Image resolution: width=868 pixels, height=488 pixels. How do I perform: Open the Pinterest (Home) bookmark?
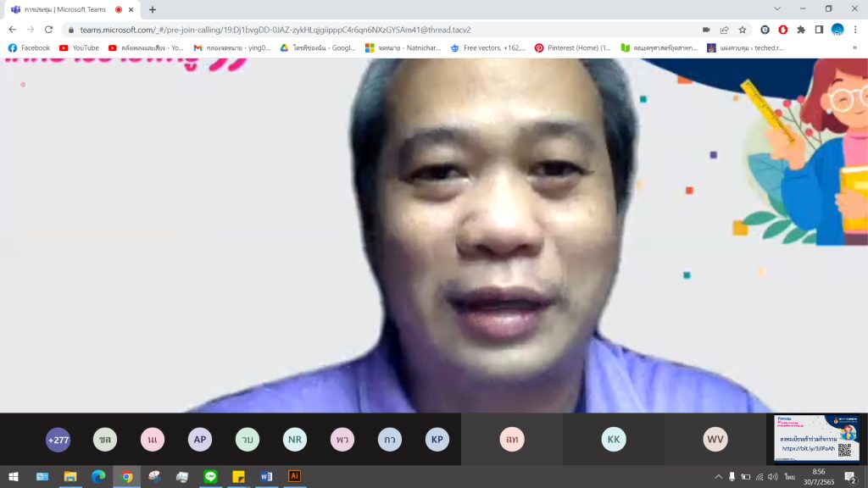tap(573, 48)
